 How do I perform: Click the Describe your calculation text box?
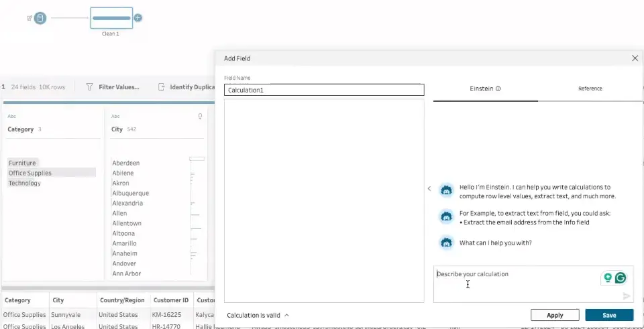[x=533, y=284]
